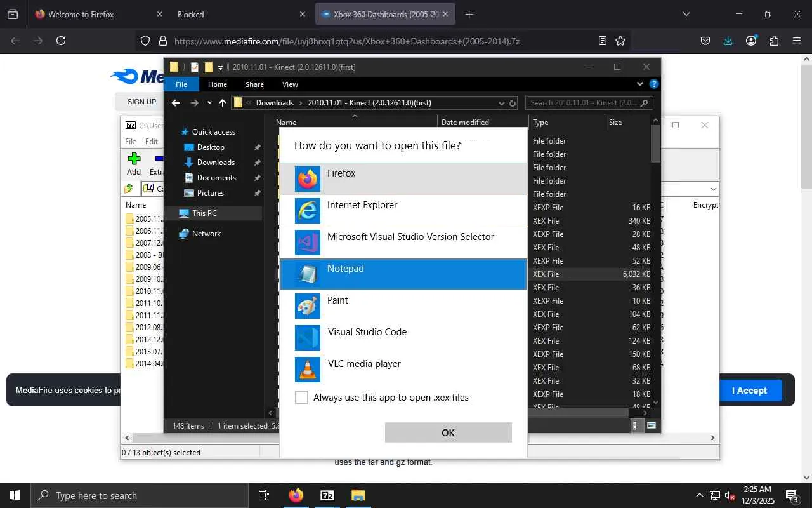
Task: Open the View ribbon tab
Action: [290, 84]
